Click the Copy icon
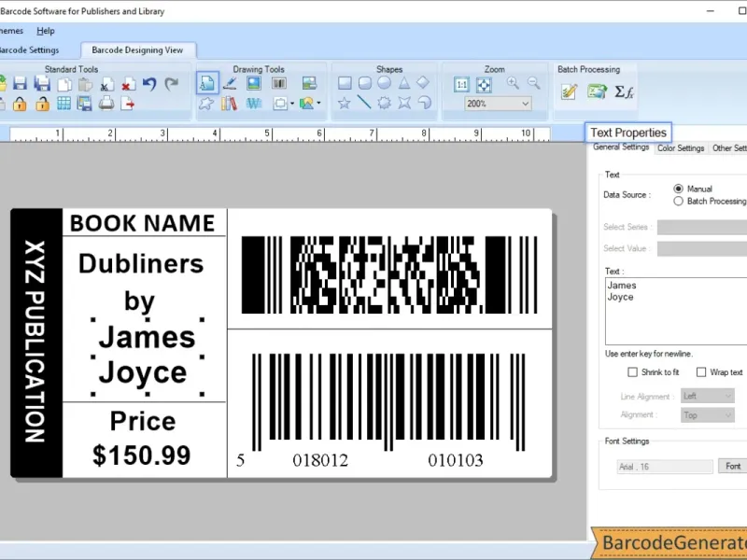This screenshot has height=560, width=747. pos(63,84)
